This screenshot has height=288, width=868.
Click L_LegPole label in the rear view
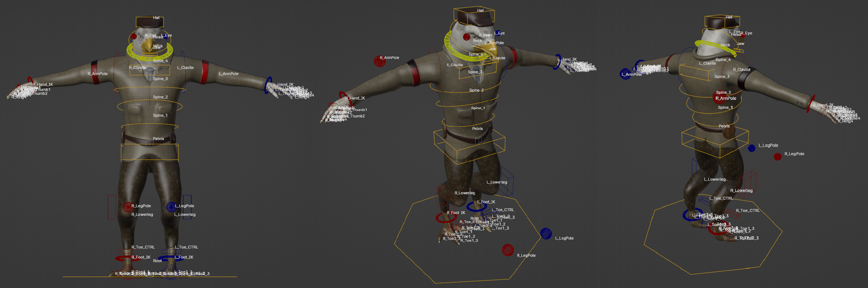(x=768, y=145)
